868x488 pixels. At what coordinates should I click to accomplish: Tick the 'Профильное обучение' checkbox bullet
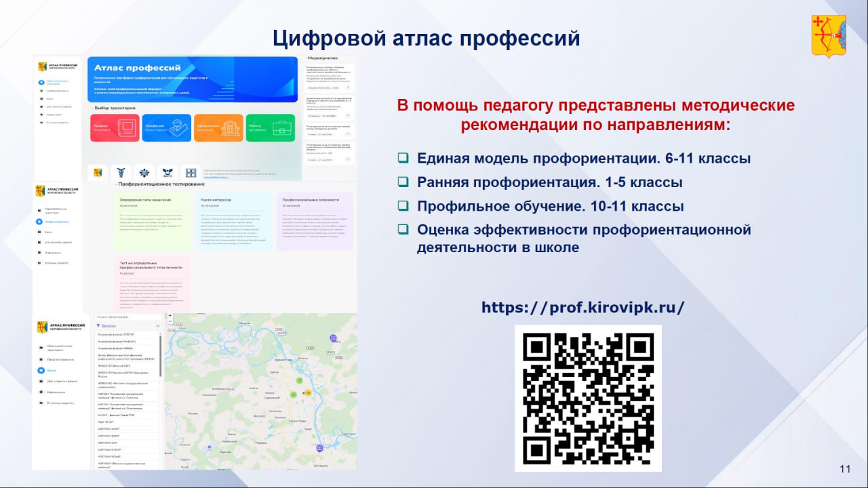(x=403, y=206)
